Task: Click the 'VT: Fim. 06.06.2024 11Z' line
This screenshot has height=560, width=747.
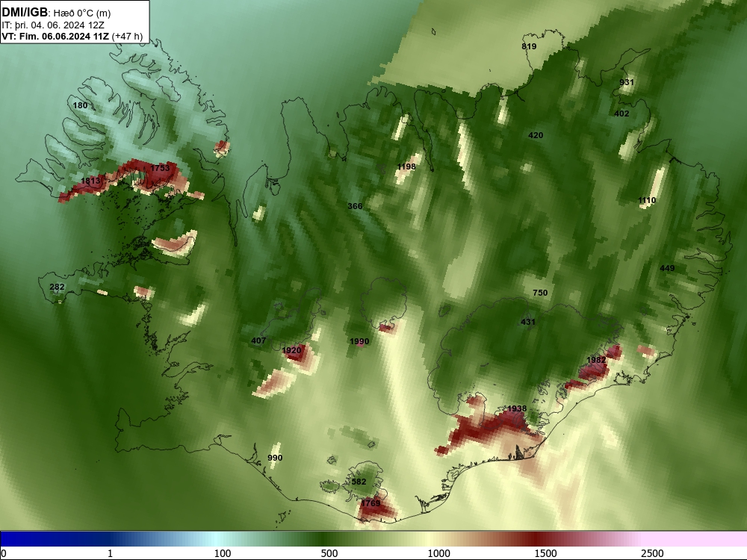Action: pos(55,36)
